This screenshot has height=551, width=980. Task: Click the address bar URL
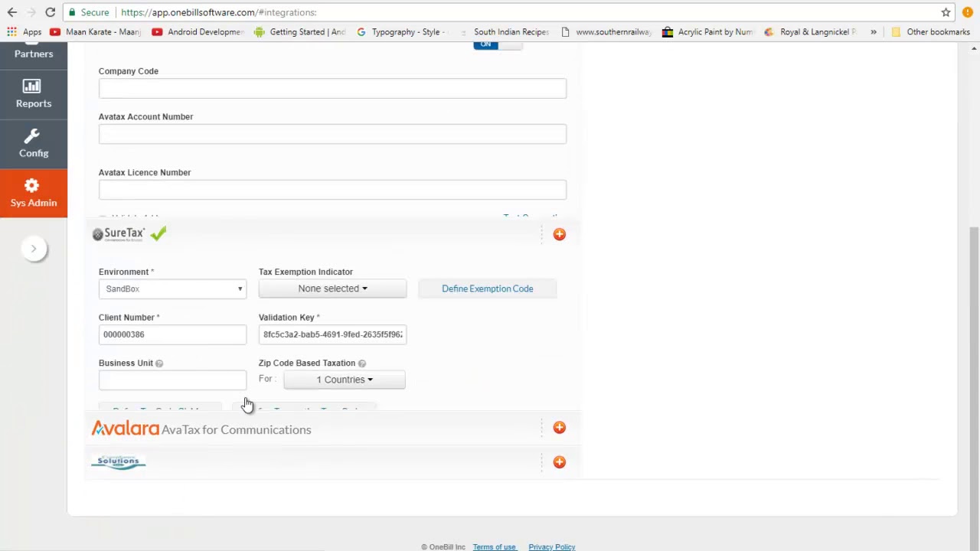[218, 12]
